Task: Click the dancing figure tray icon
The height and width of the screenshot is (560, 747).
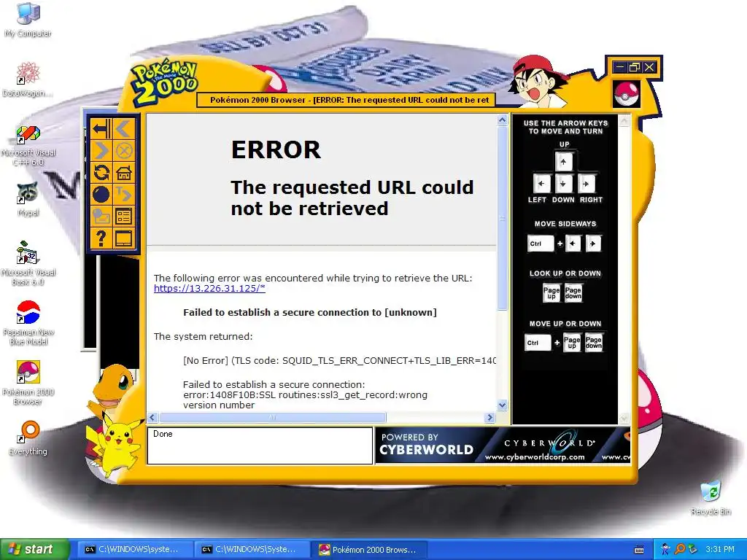Action: (665, 550)
